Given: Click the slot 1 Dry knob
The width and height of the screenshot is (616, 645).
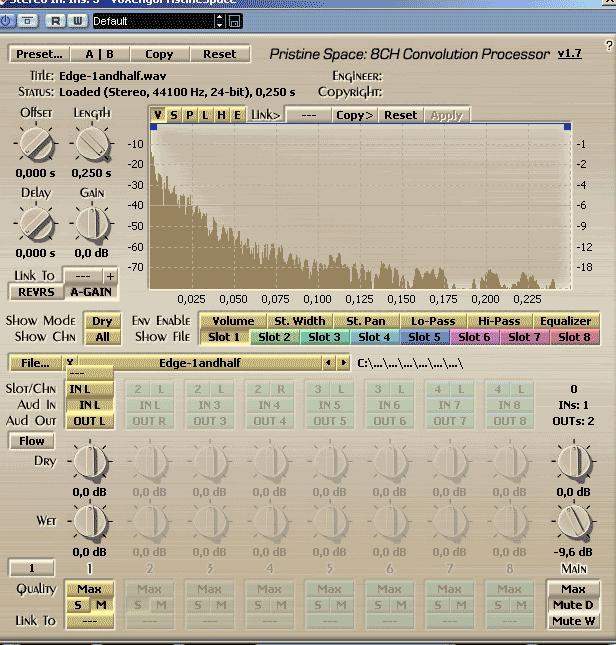Looking at the screenshot, I should (90, 461).
